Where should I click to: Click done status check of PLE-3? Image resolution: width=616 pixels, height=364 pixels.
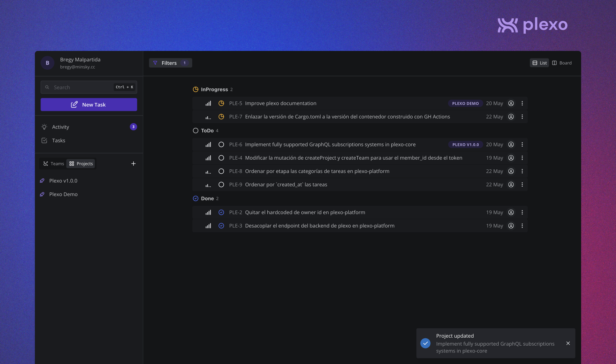(221, 226)
